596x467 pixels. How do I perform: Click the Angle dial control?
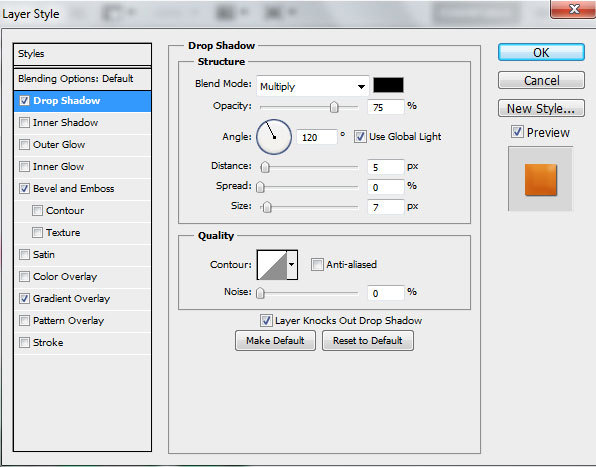[274, 137]
